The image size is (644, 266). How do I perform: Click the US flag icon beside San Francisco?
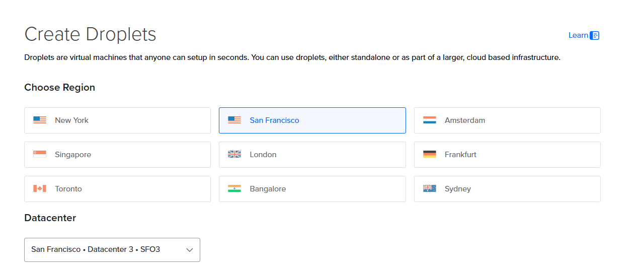point(234,120)
